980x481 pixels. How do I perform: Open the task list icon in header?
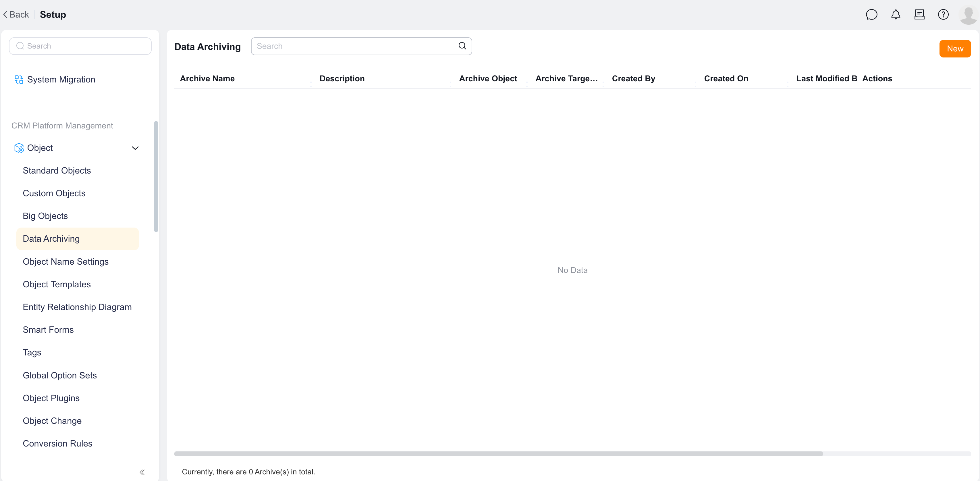pyautogui.click(x=919, y=14)
